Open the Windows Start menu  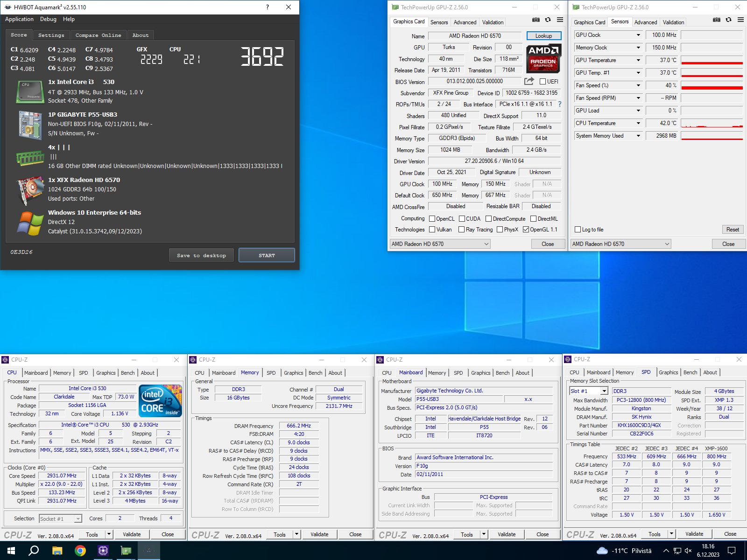(x=11, y=551)
